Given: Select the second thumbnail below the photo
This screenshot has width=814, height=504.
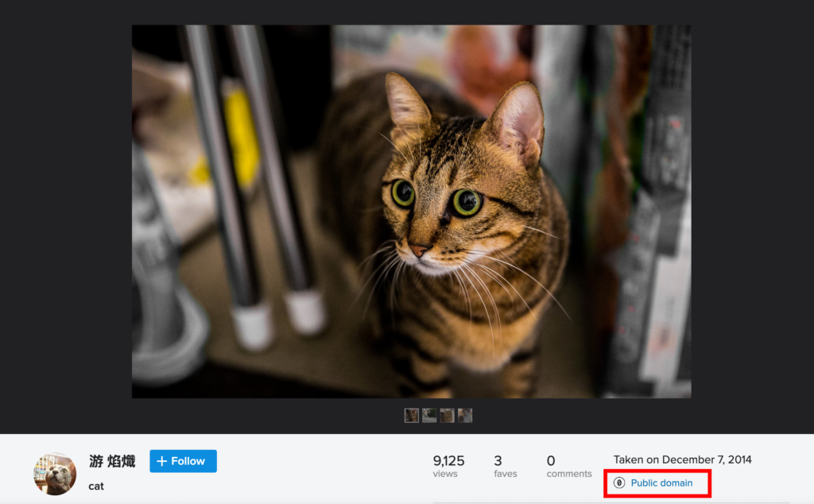Looking at the screenshot, I should tap(429, 416).
